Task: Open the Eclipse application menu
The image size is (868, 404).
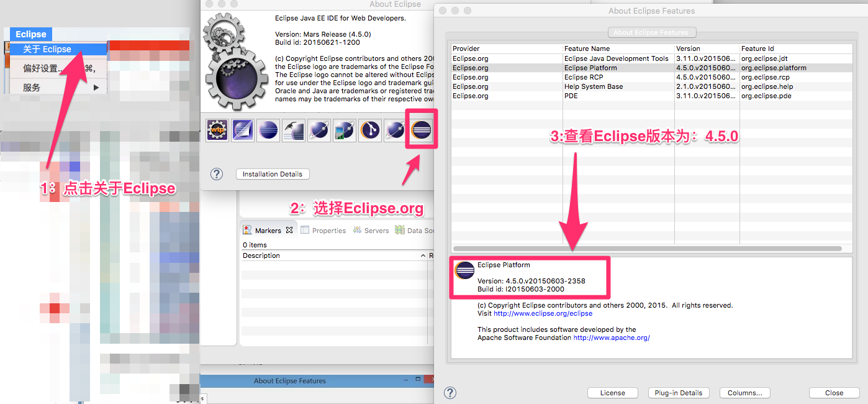Action: 31,34
